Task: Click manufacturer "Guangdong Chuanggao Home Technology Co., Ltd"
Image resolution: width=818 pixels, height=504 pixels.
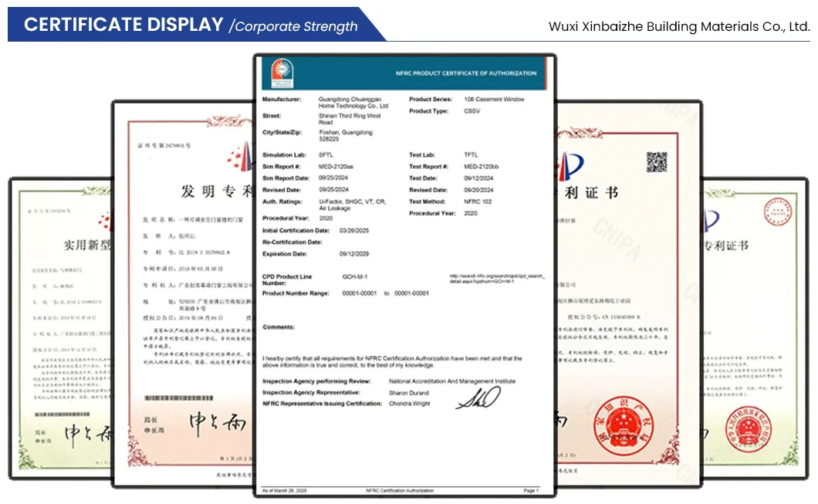Action: pyautogui.click(x=353, y=102)
